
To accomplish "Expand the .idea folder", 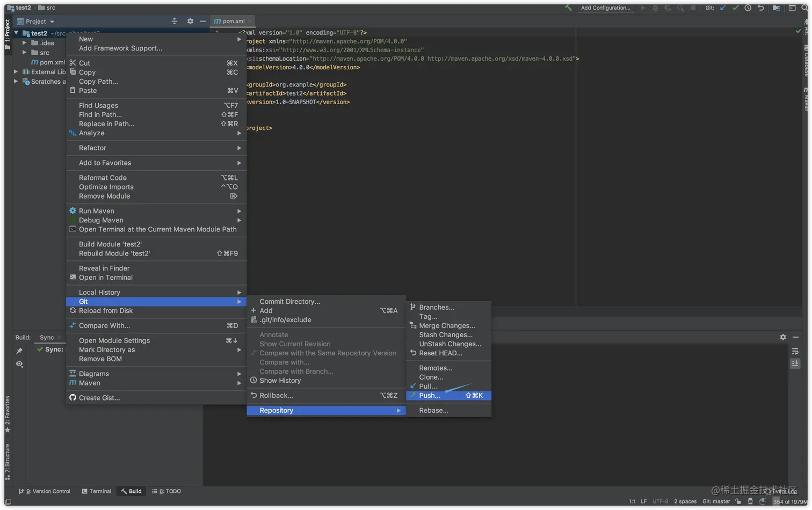I will pyautogui.click(x=24, y=43).
